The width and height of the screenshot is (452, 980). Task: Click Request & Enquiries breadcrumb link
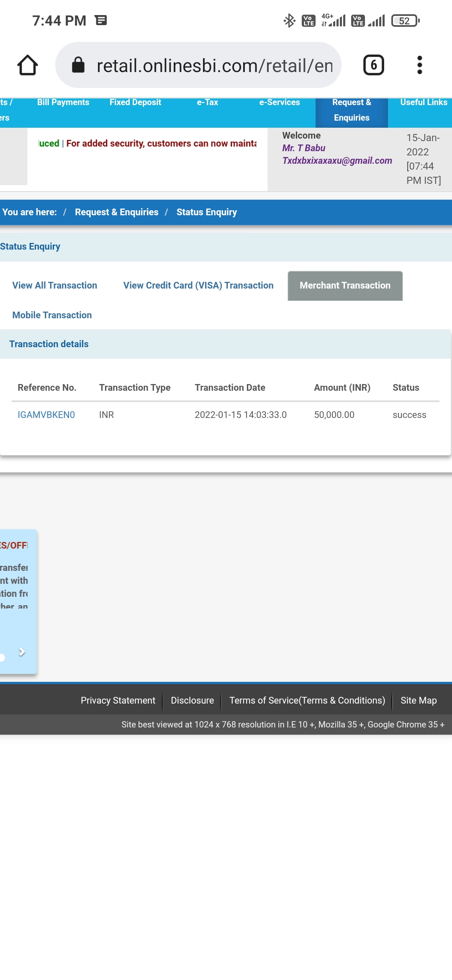(116, 212)
